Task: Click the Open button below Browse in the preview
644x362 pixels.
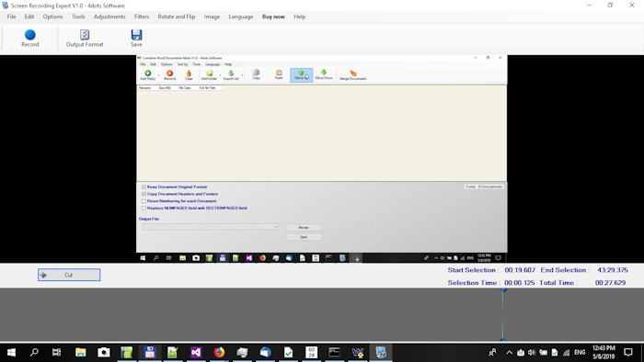Action: pos(304,237)
